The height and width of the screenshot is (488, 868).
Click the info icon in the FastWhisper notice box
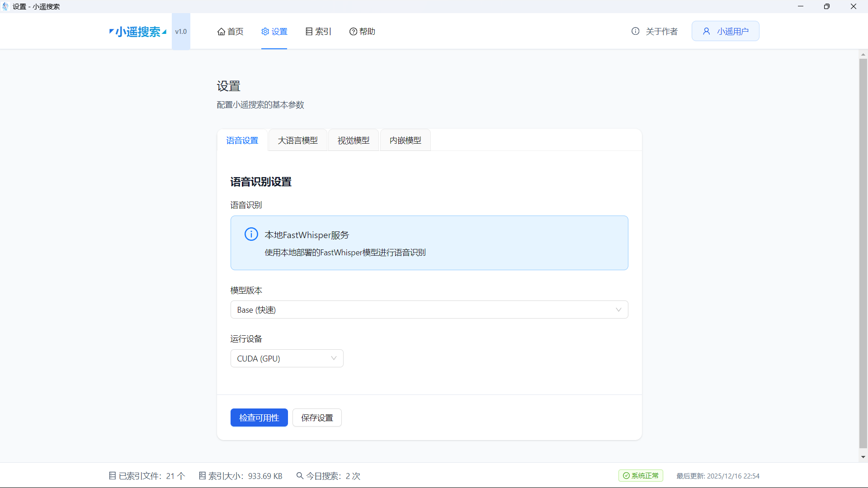[x=251, y=234]
